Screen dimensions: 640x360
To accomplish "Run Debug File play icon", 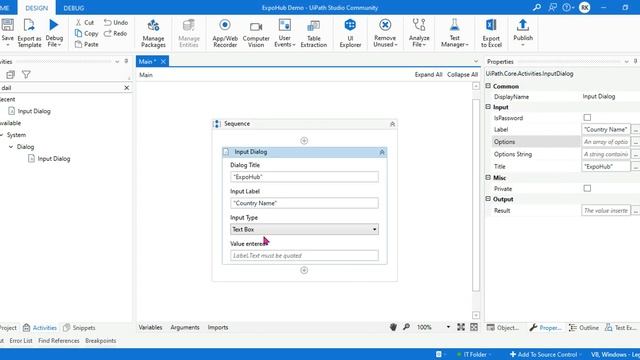I will pos(53,25).
